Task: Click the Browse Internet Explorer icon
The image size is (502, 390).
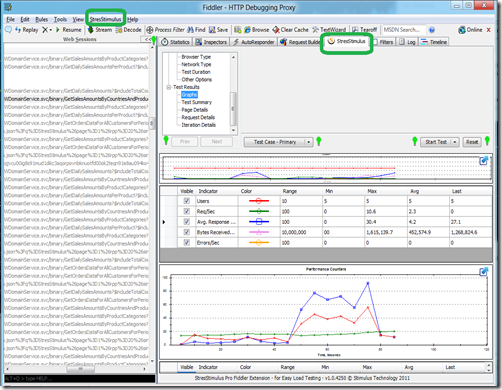Action: (247, 30)
